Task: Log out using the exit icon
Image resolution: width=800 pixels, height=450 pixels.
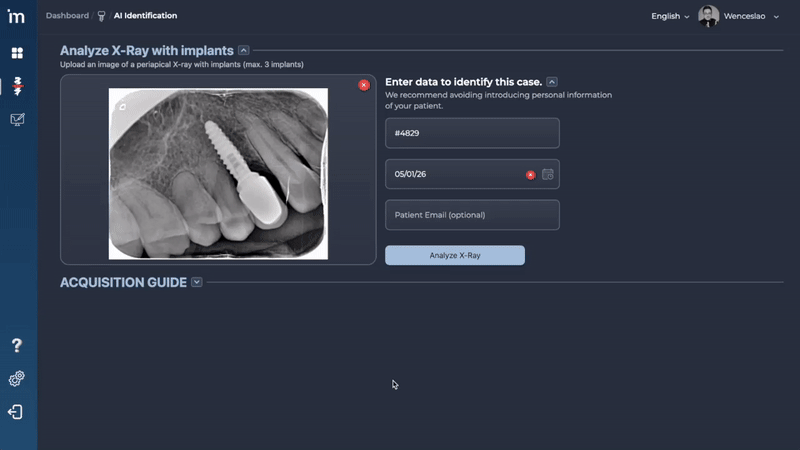Action: (x=17, y=412)
